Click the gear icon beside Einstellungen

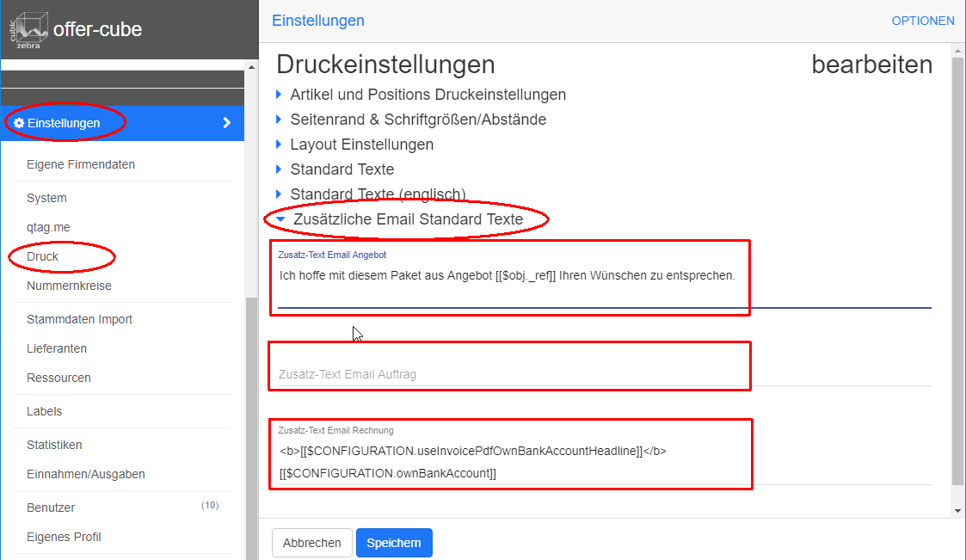pos(19,123)
